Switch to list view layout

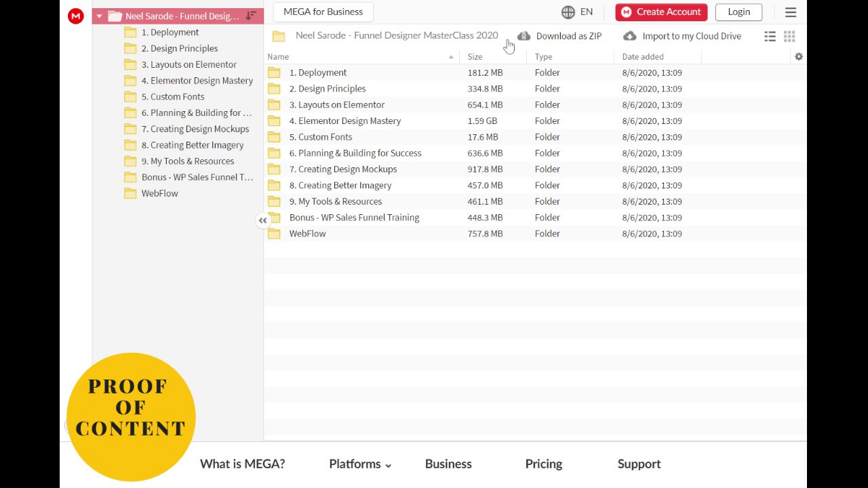pos(770,37)
